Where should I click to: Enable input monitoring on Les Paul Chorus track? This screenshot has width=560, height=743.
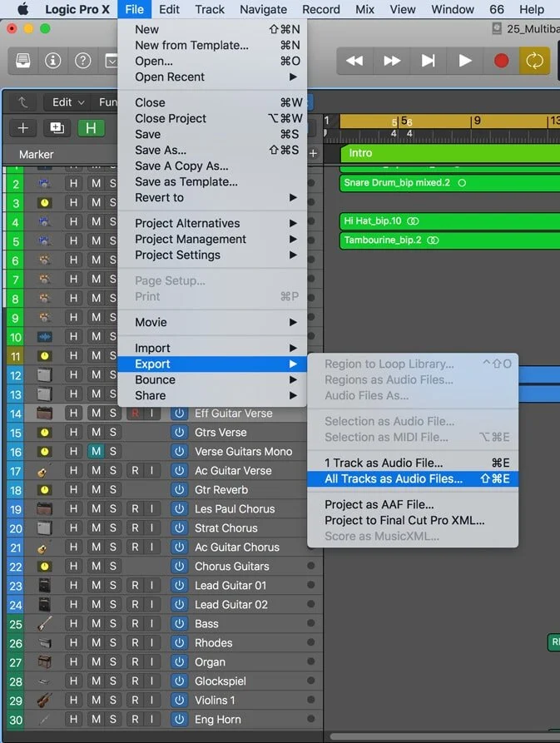(151, 509)
